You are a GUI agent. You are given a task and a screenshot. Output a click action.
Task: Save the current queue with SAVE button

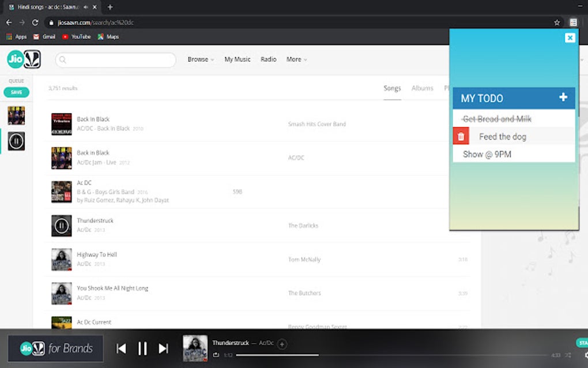tap(16, 92)
